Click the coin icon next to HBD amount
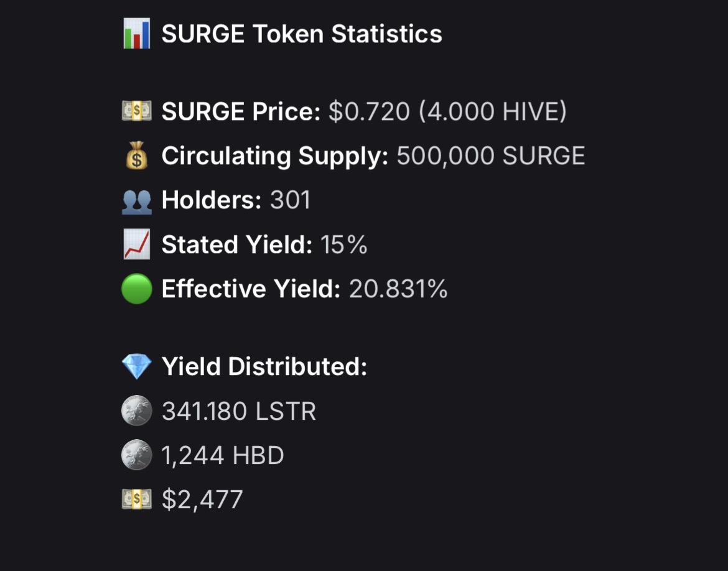The height and width of the screenshot is (571, 728). point(136,455)
